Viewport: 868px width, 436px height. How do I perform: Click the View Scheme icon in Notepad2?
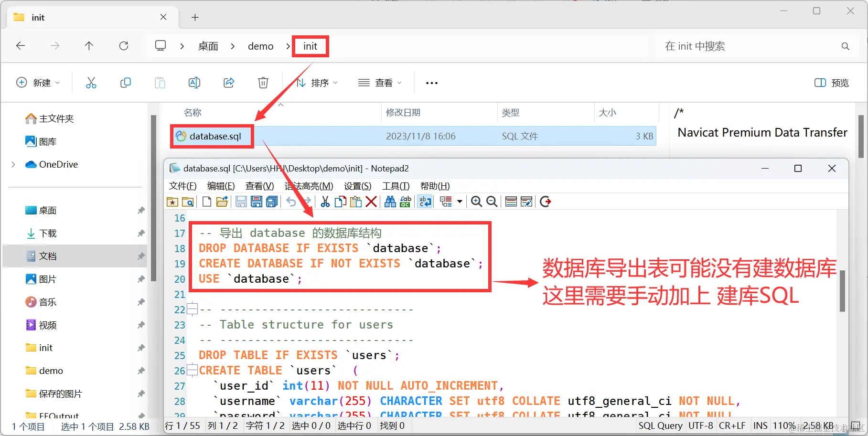pyautogui.click(x=511, y=202)
